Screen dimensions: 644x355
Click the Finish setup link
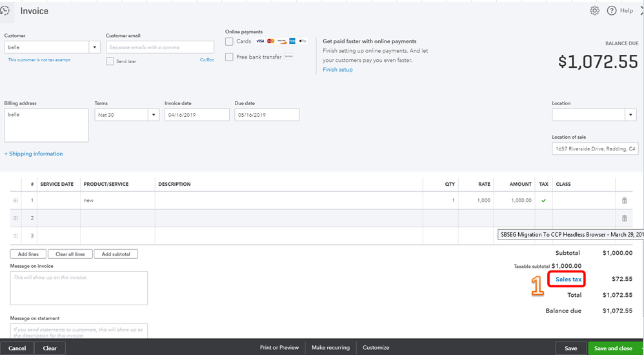coord(337,70)
